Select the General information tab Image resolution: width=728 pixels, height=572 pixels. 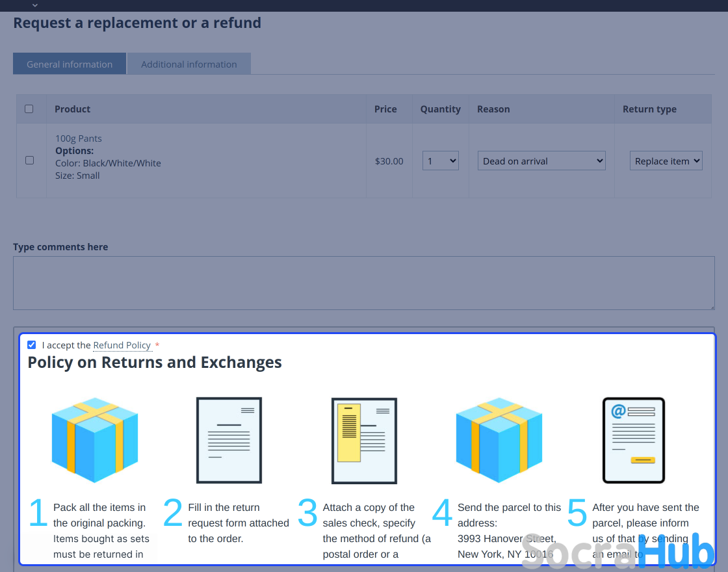click(70, 64)
